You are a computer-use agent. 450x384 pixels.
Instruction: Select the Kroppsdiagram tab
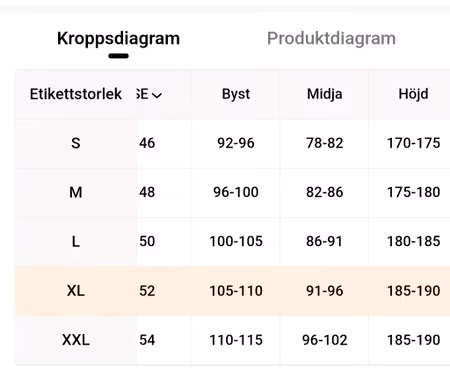click(x=118, y=39)
